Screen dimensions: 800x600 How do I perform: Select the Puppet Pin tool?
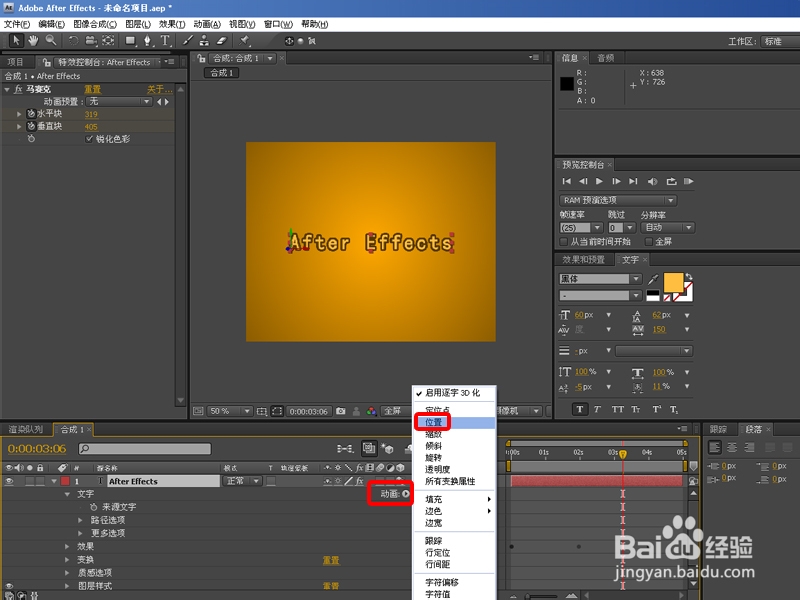click(x=244, y=41)
